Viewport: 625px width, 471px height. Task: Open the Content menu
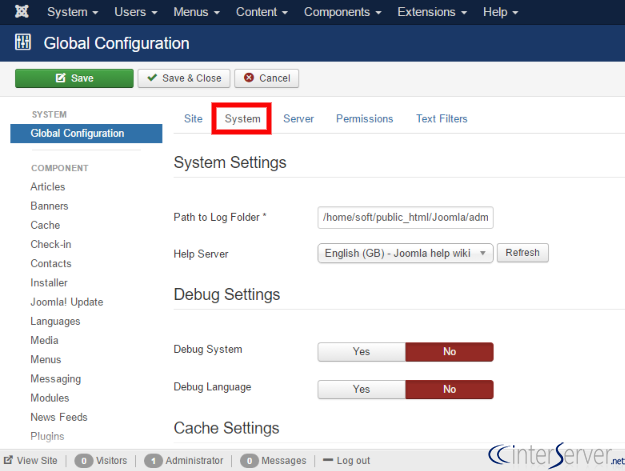click(262, 12)
